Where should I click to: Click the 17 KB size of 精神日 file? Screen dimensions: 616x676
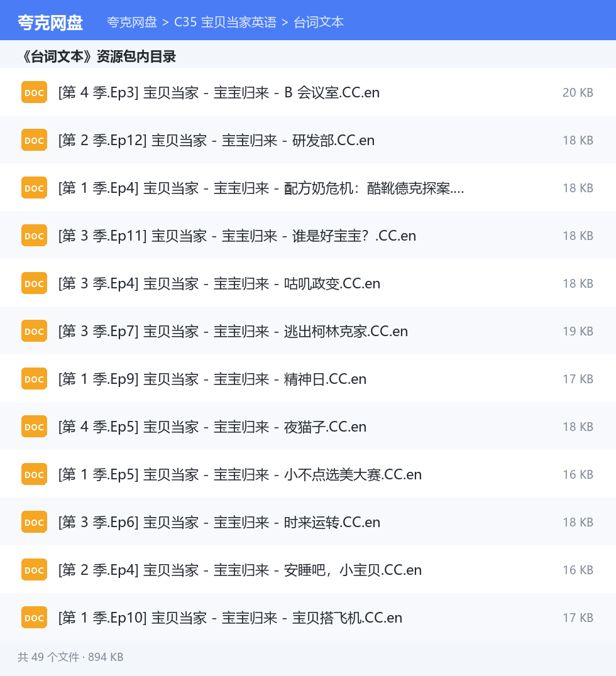coord(578,379)
